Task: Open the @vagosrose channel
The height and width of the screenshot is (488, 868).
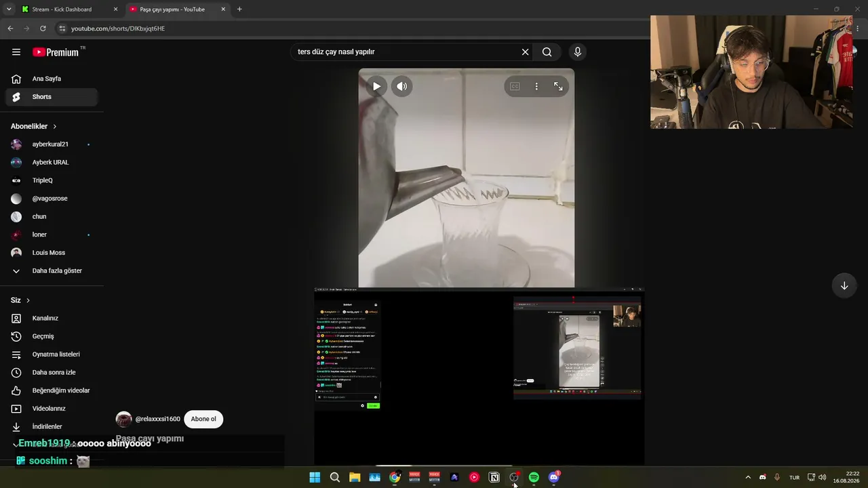Action: tap(52, 199)
